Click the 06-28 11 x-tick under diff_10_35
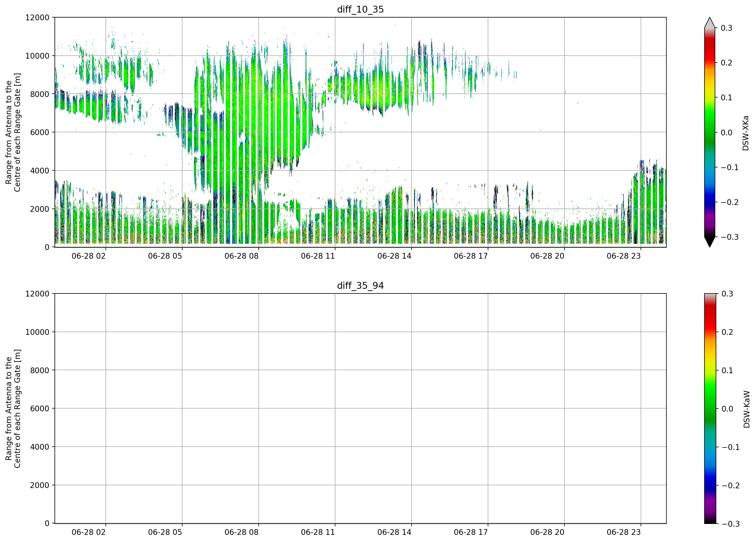 (x=318, y=256)
